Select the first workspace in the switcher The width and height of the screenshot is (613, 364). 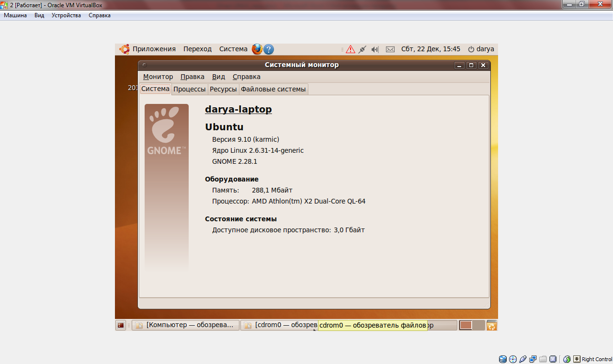pyautogui.click(x=466, y=325)
